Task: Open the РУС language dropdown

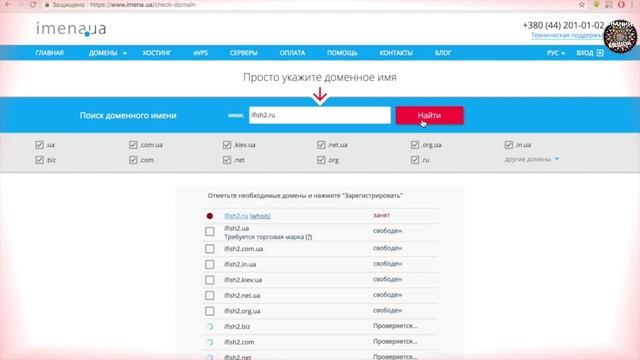Action: [556, 53]
